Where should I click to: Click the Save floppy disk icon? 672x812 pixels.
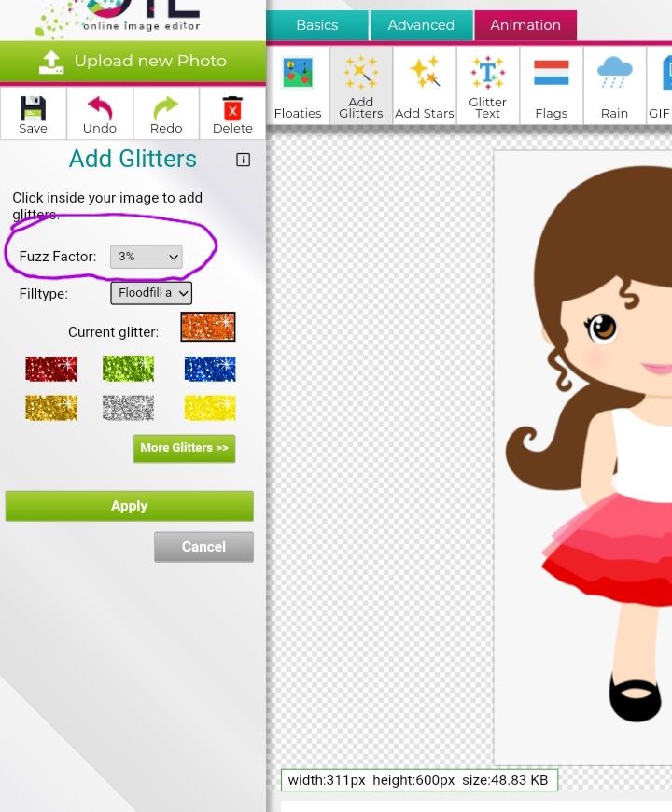click(x=33, y=113)
